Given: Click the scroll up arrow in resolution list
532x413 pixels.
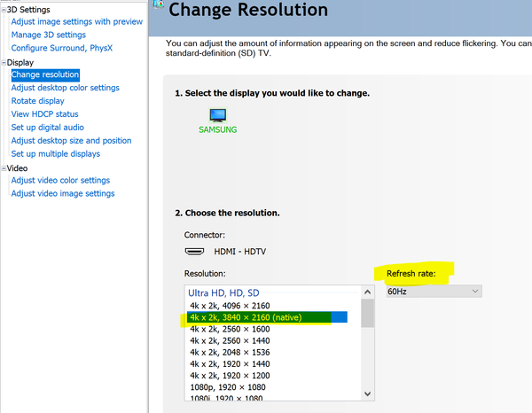Looking at the screenshot, I should point(367,292).
